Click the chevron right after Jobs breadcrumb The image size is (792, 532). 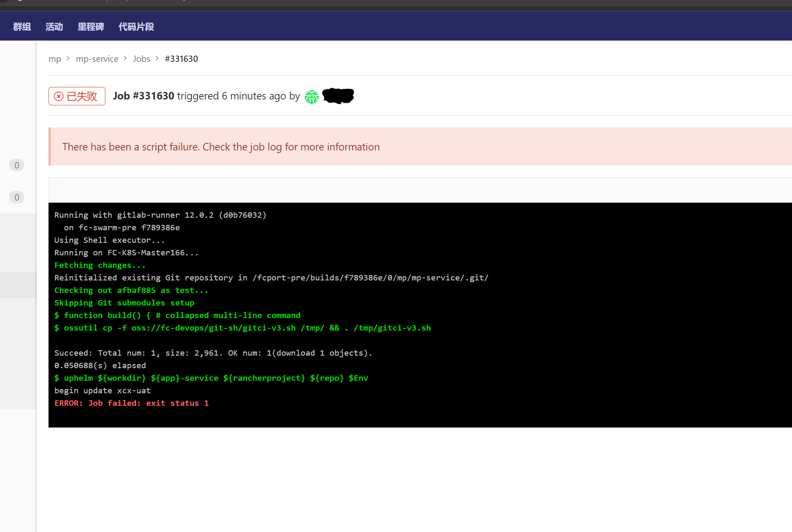(157, 59)
